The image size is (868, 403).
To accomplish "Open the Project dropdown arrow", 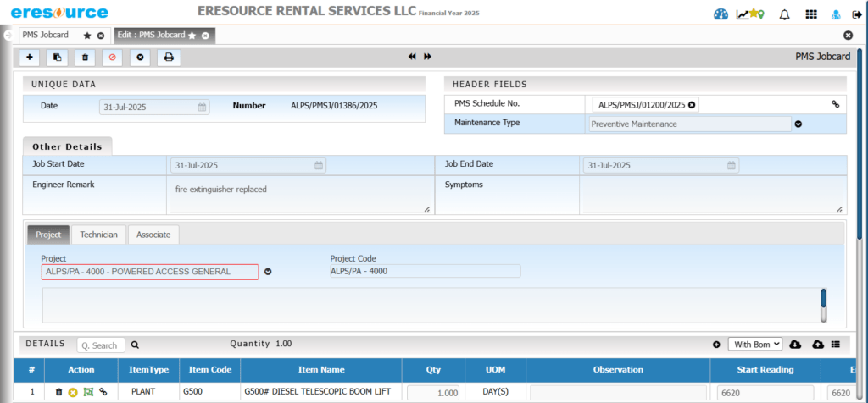I will point(268,272).
